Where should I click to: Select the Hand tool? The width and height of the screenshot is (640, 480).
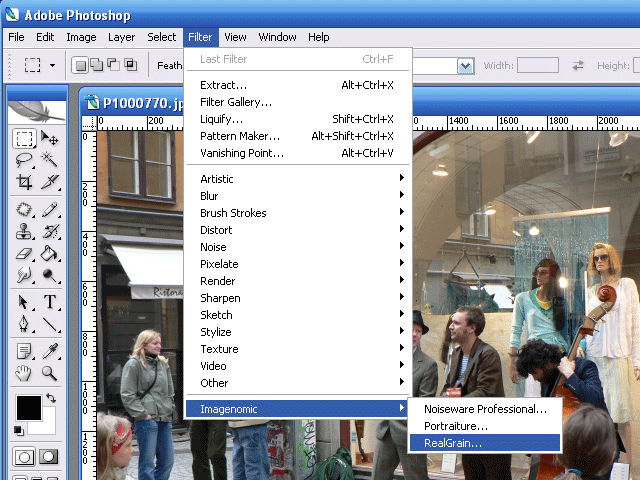pyautogui.click(x=24, y=373)
